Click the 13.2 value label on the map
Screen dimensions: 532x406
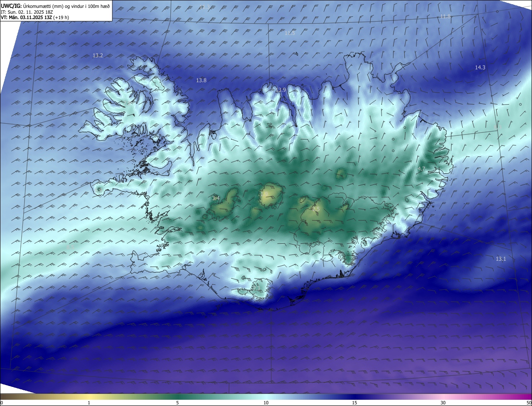tap(98, 55)
